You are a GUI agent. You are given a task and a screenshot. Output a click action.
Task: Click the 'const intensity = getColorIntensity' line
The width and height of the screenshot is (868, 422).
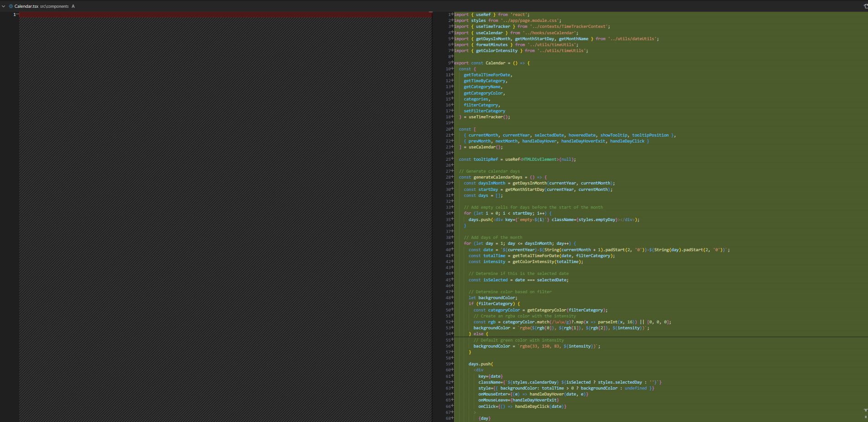pos(526,262)
